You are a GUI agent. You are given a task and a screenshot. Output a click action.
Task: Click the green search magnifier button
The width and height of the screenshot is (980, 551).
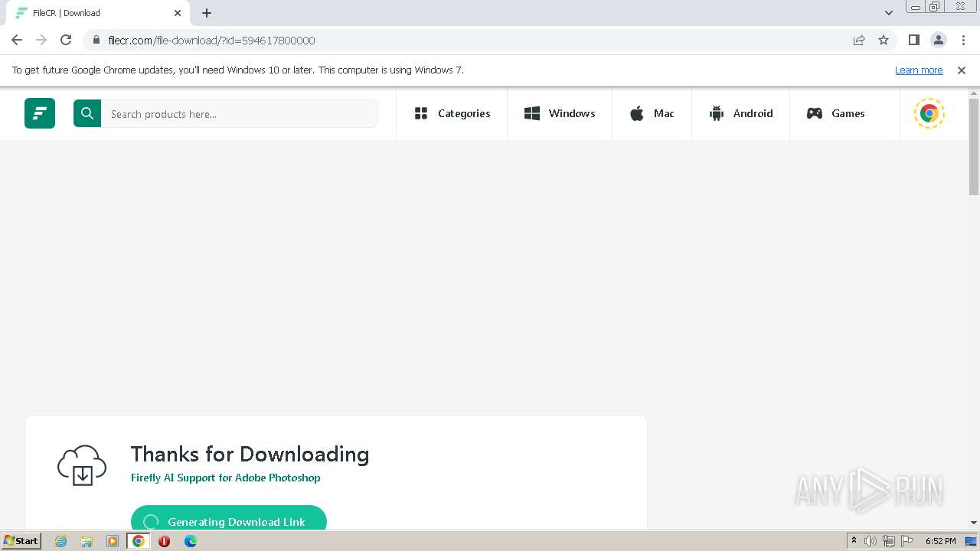(x=87, y=113)
